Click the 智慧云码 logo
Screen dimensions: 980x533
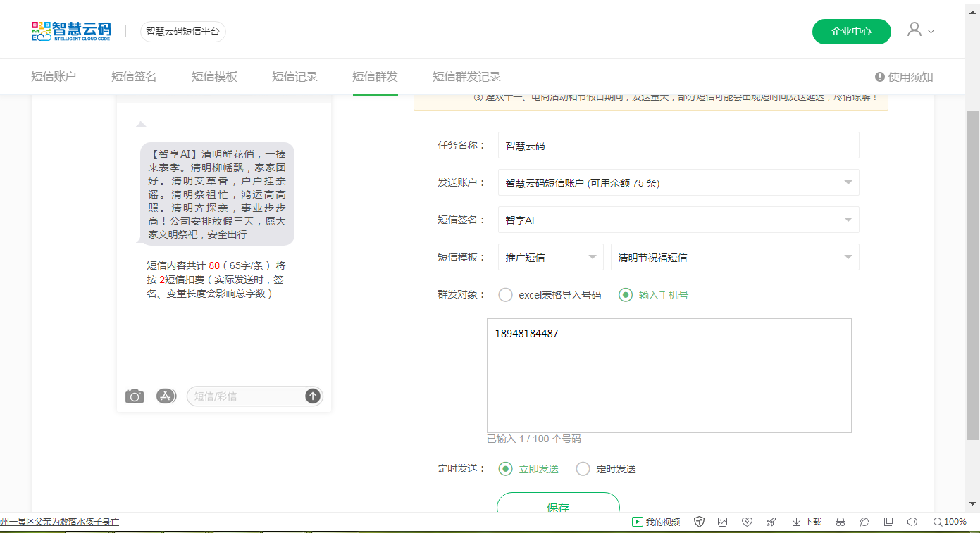click(72, 32)
